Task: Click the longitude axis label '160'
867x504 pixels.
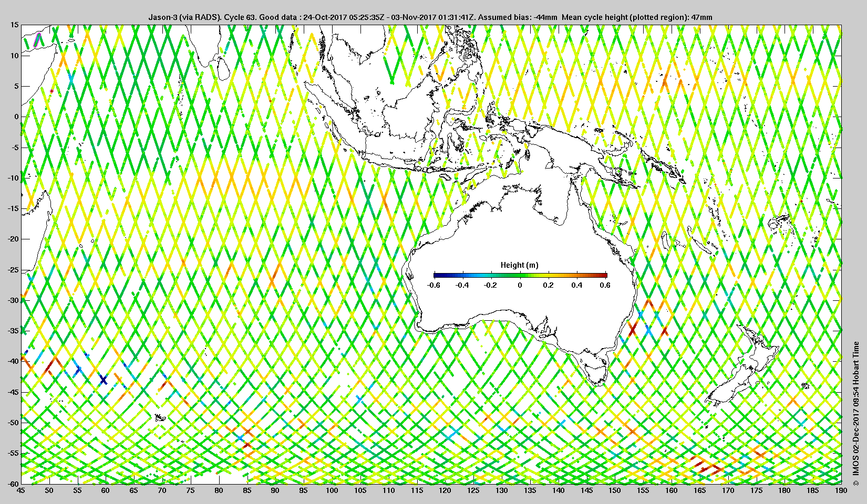Action: tap(672, 490)
